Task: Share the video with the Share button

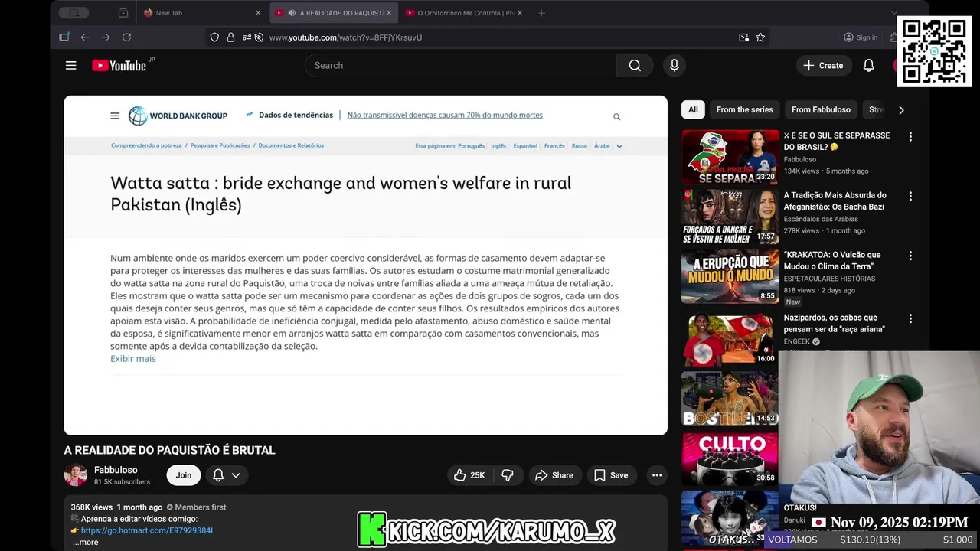Action: pyautogui.click(x=554, y=475)
